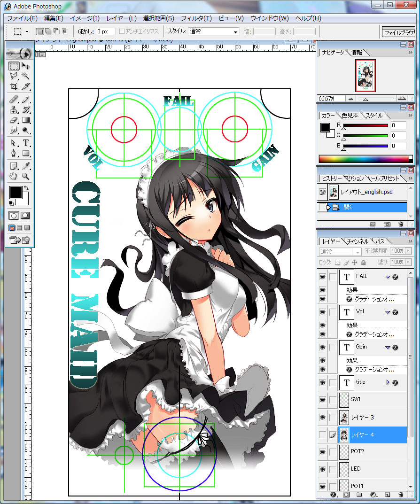
Task: Open the 塗り fill slider arrow
Action: [x=408, y=262]
